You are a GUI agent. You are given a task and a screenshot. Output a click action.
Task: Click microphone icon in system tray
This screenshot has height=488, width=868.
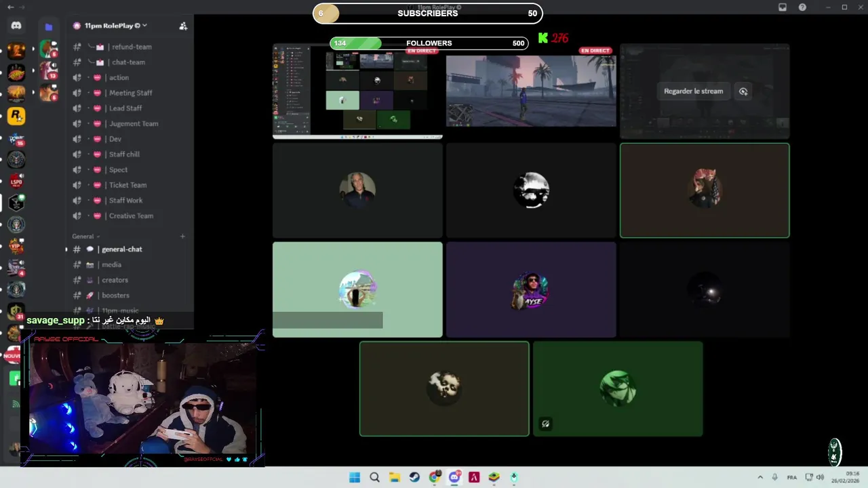(x=774, y=477)
